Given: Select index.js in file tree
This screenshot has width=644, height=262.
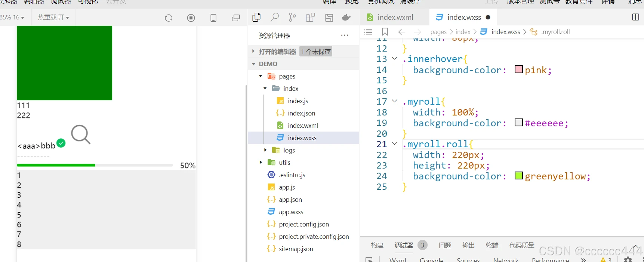Looking at the screenshot, I should point(298,101).
